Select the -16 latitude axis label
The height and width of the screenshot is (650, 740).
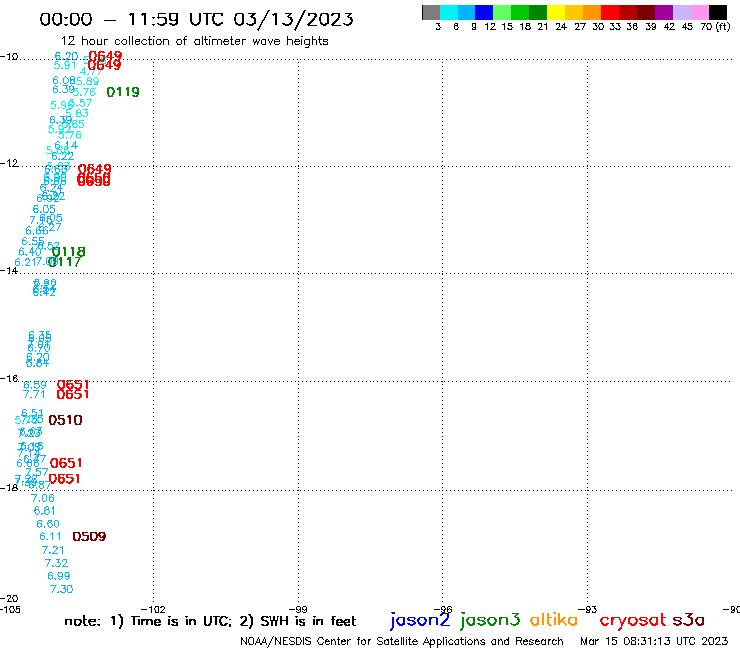9,379
